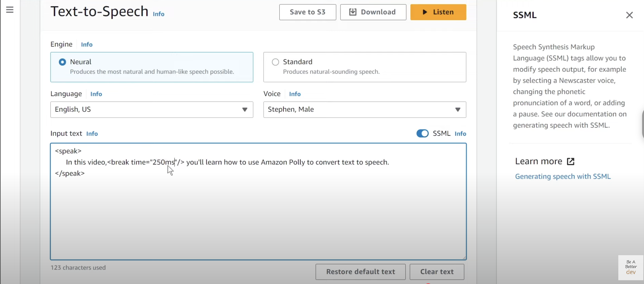Open the Language dropdown showing English, US
This screenshot has width=644, height=284.
[x=152, y=110]
